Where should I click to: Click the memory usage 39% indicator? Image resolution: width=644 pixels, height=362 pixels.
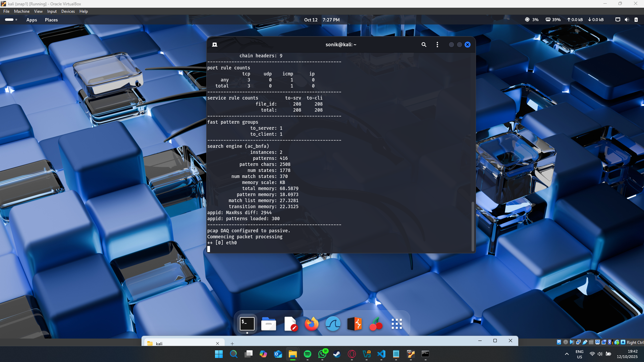pos(553,20)
